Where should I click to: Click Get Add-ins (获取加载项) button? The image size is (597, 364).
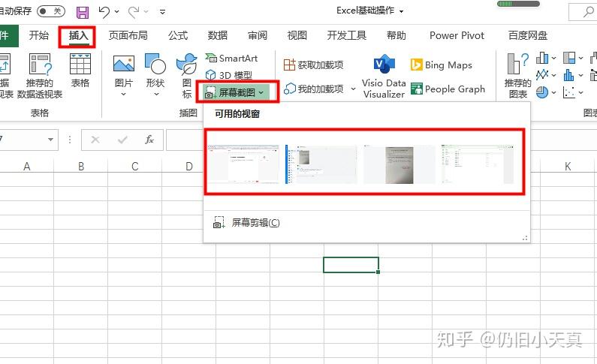(313, 65)
